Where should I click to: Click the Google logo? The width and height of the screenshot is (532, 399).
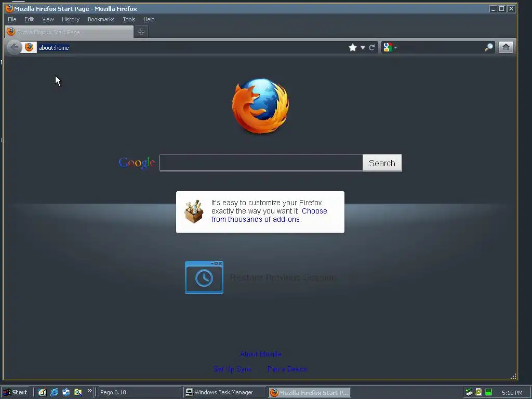(x=137, y=163)
